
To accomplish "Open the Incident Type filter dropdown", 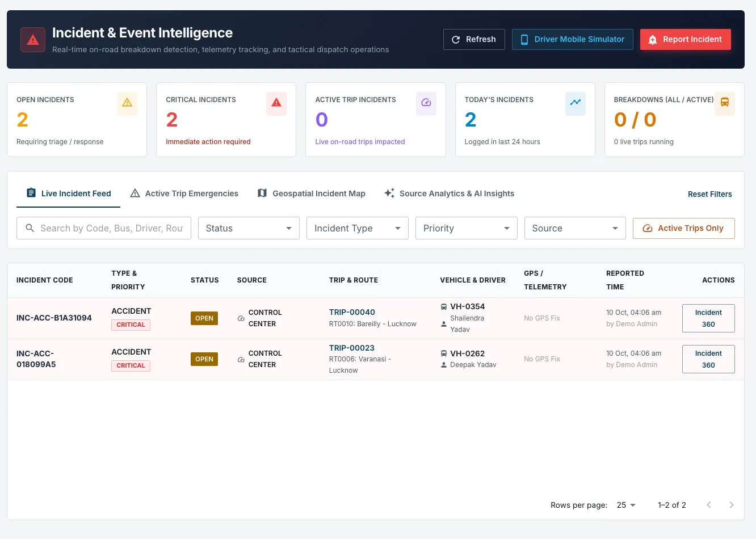I will click(358, 228).
